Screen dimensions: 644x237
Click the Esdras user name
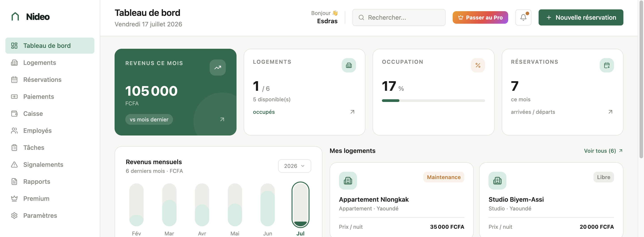point(327,21)
